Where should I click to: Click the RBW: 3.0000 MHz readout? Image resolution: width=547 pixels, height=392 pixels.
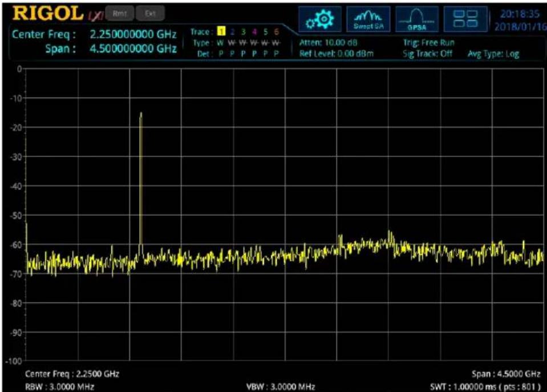[60, 387]
